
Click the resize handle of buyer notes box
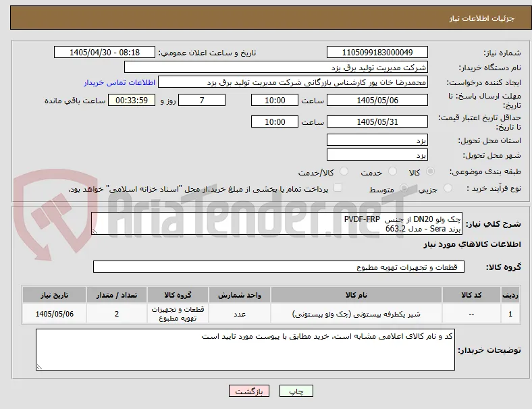(x=39, y=366)
